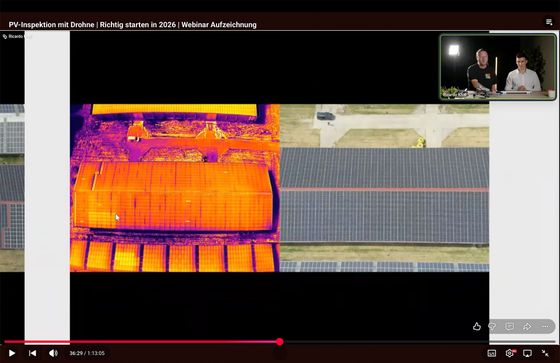Jump back with the previous-track button
The width and height of the screenshot is (560, 363).
pyautogui.click(x=32, y=353)
